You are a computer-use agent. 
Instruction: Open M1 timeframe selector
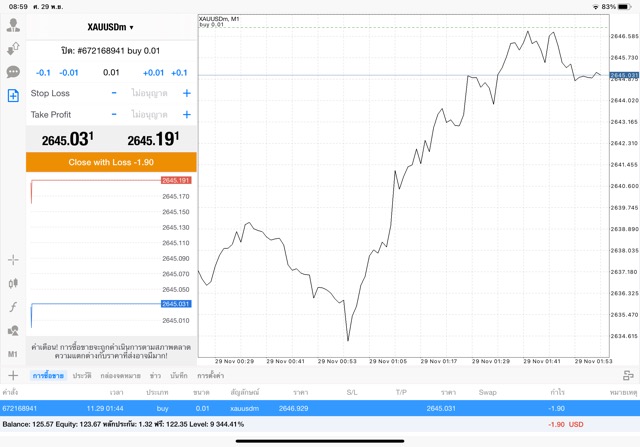point(13,354)
